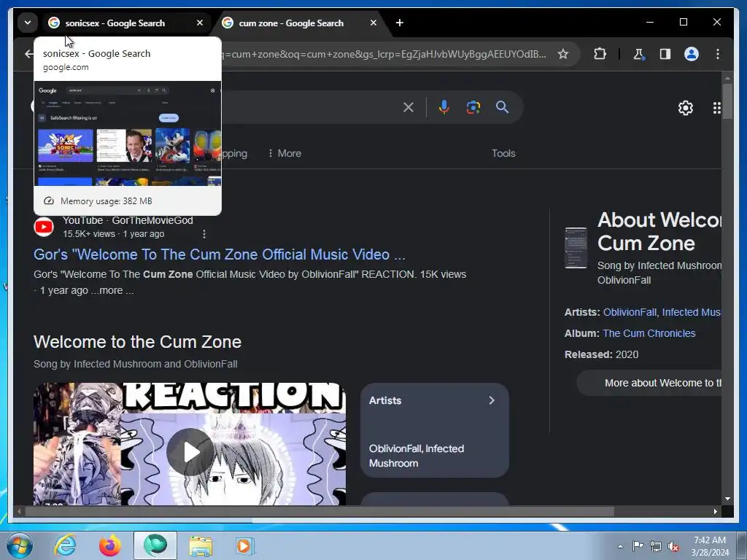Click the Memory usage: 382 MB text
747x560 pixels.
point(107,201)
